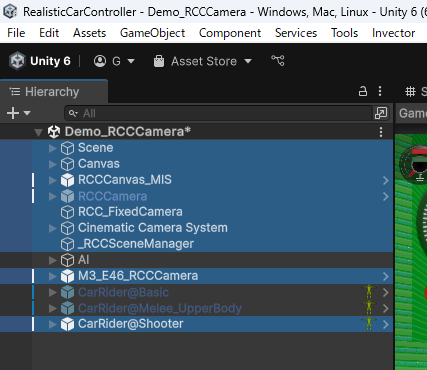Viewport: 427px width, 370px height.
Task: Open Demo_RCCCamera scene options menu
Action: (x=381, y=132)
